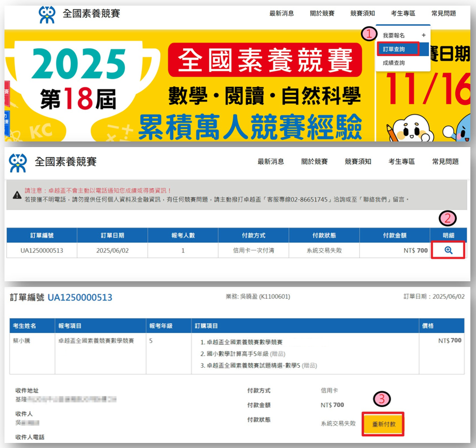Click the 全國素養競賽 site title on order list page
Screen dimensions: 476x448
(66, 162)
